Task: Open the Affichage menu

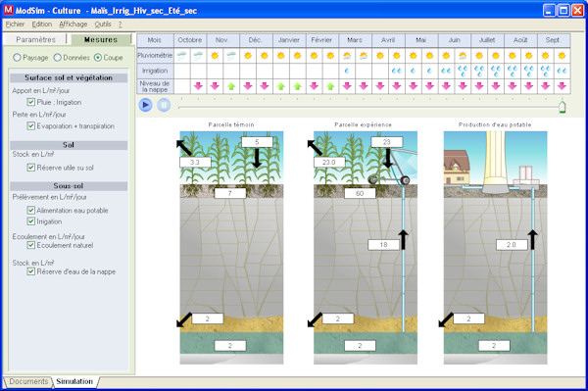Action: click(x=73, y=24)
